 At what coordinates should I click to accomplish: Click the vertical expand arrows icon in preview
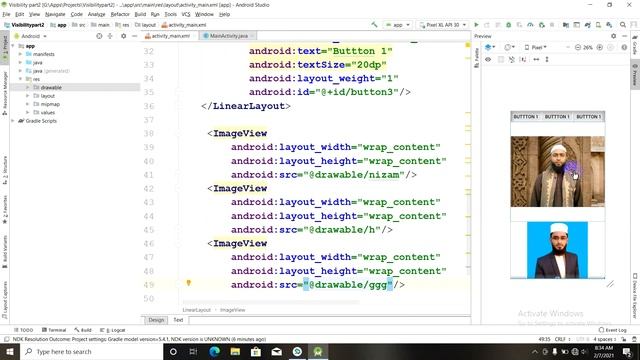point(547,59)
